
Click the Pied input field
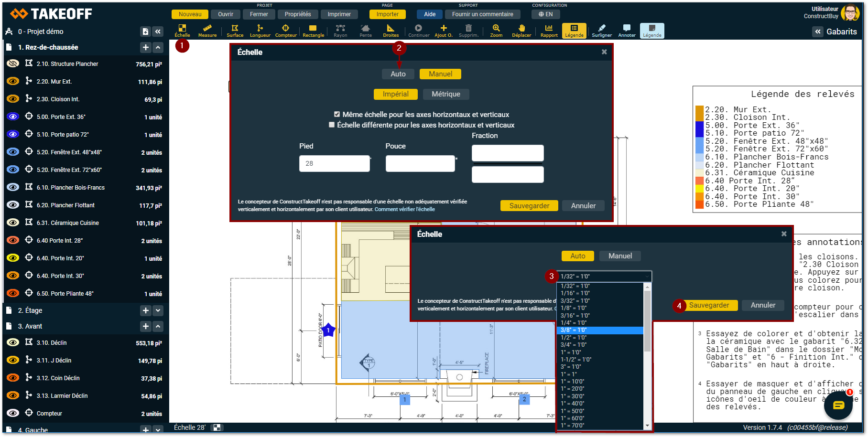tap(334, 163)
